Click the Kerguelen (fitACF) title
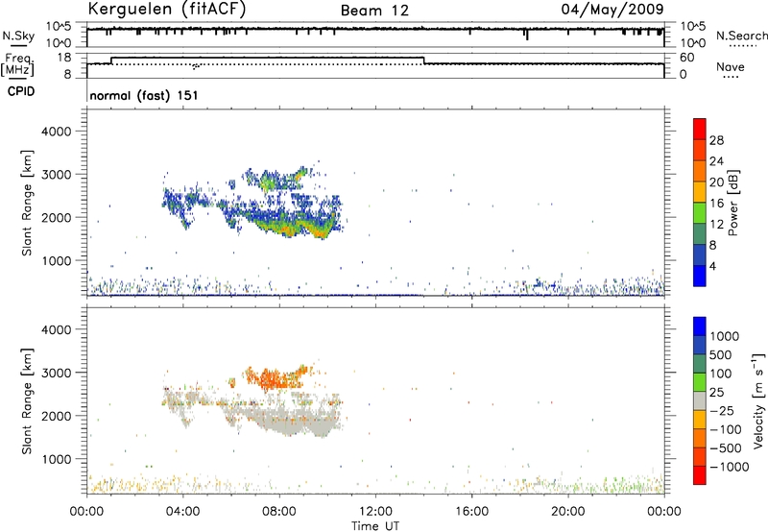The height and width of the screenshot is (532, 768). click(x=166, y=9)
